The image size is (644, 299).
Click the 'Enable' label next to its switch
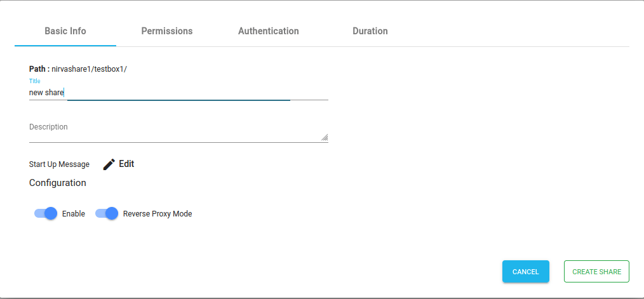click(x=74, y=213)
